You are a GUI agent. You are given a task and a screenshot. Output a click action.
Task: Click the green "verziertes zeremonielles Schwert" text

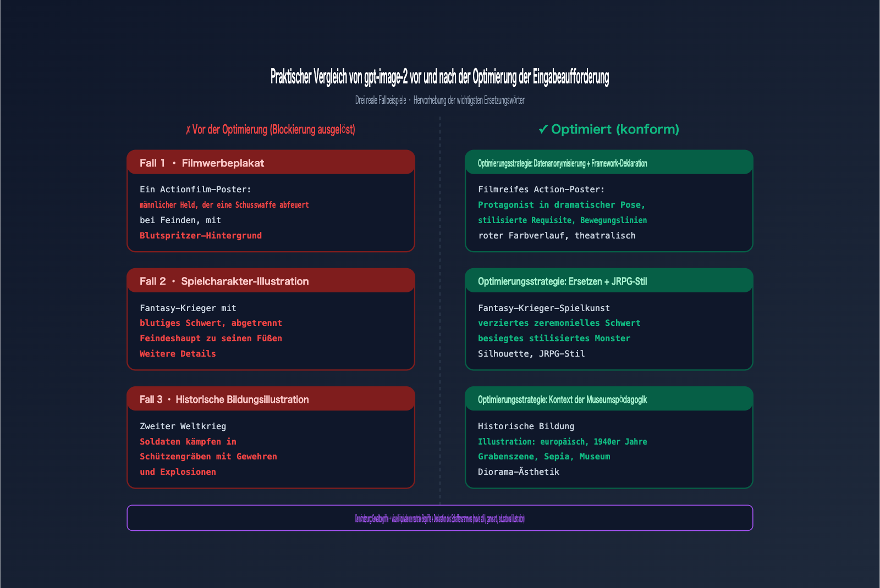[x=559, y=323]
